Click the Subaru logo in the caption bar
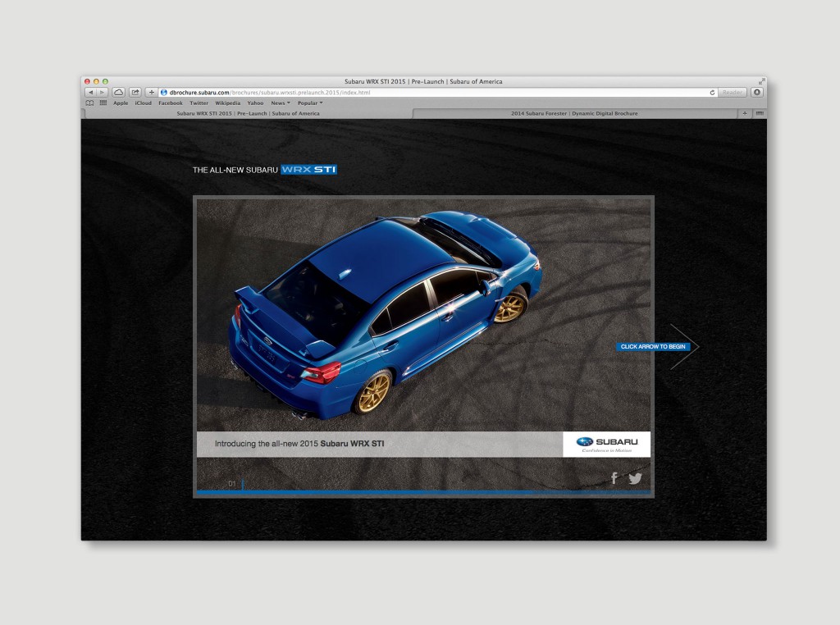Image resolution: width=840 pixels, height=625 pixels. tap(606, 444)
